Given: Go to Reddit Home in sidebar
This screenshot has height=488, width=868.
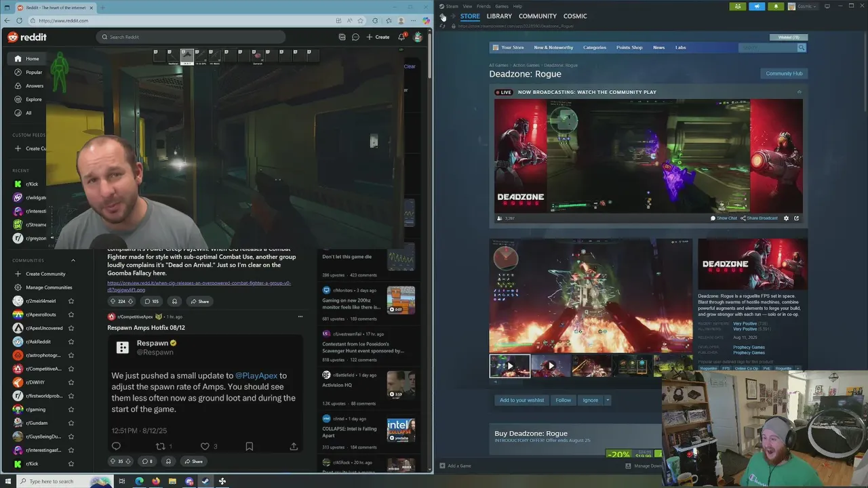Looking at the screenshot, I should (27, 59).
